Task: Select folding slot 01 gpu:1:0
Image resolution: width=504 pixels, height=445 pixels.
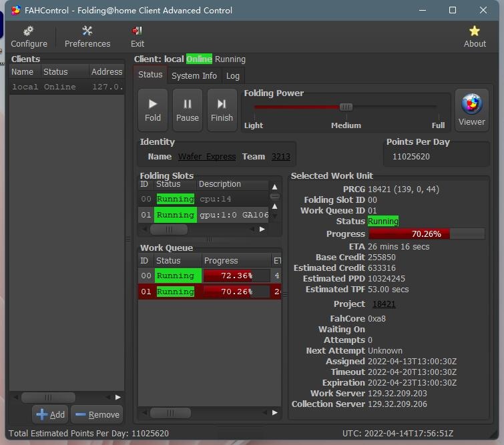Action: coord(203,215)
